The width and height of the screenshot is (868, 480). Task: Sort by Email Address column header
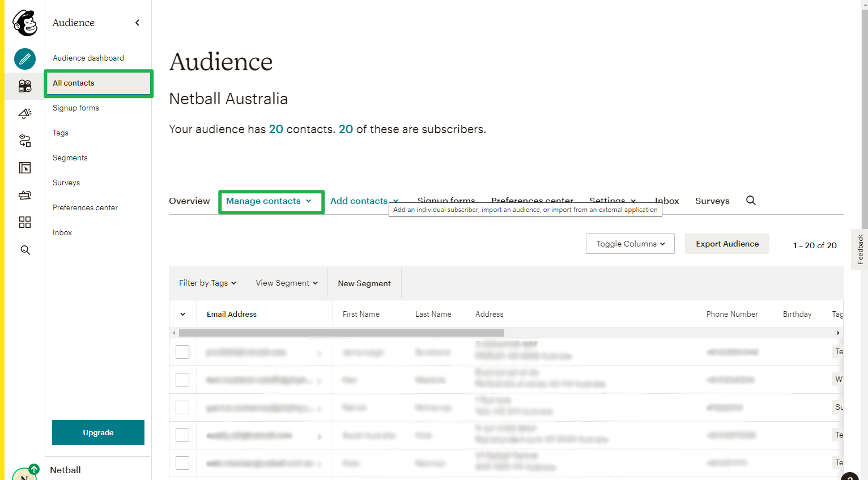pyautogui.click(x=232, y=315)
